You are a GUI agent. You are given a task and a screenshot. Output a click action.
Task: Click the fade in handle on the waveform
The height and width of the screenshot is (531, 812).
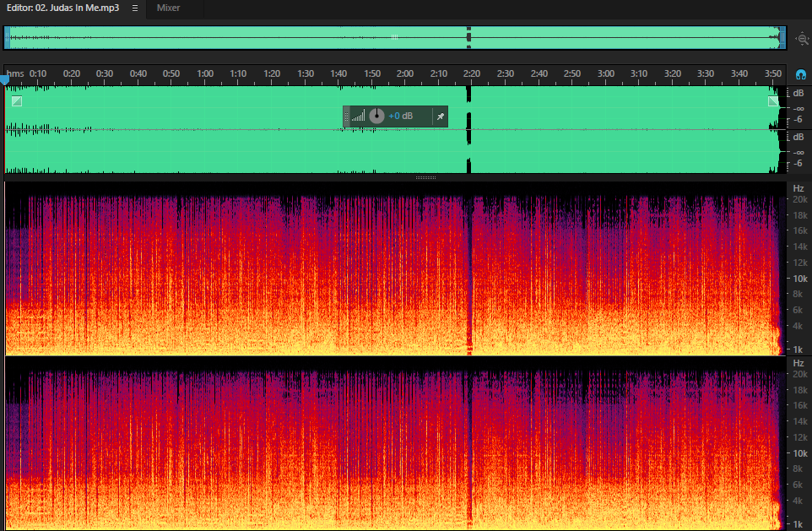tap(17, 101)
